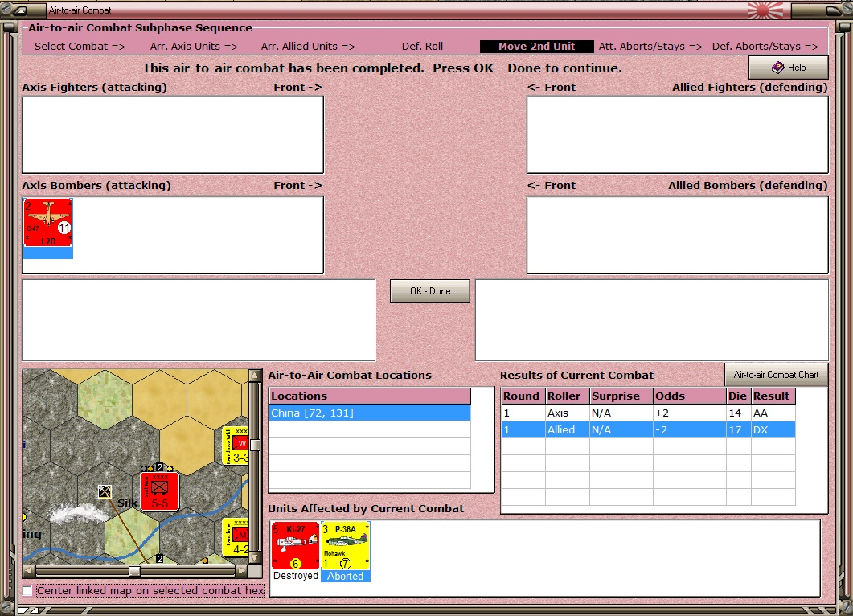This screenshot has height=616, width=853.
Task: Click the Locations column header
Action: tap(370, 396)
